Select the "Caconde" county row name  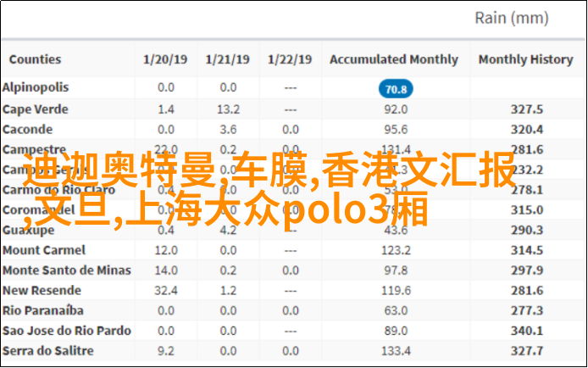(27, 130)
